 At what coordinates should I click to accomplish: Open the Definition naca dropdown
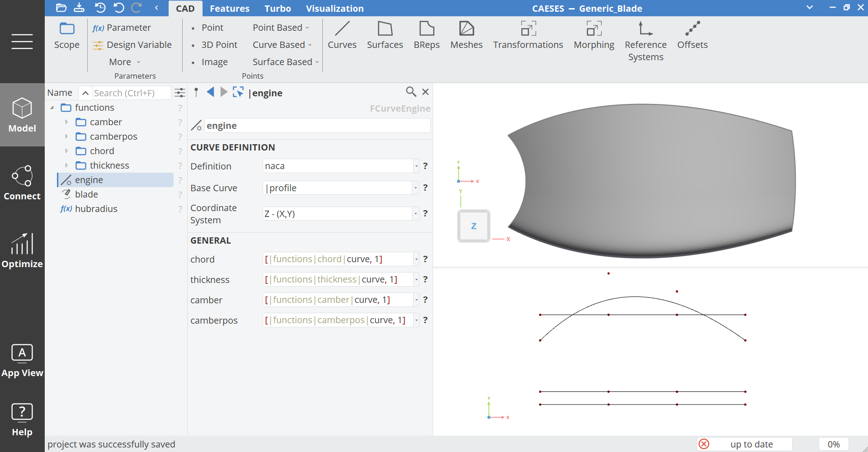(416, 166)
